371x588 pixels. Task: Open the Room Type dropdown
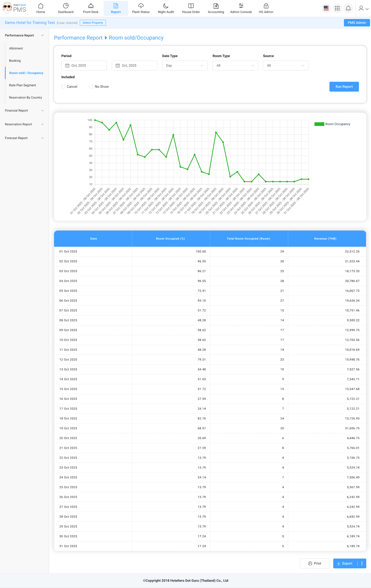pos(235,66)
